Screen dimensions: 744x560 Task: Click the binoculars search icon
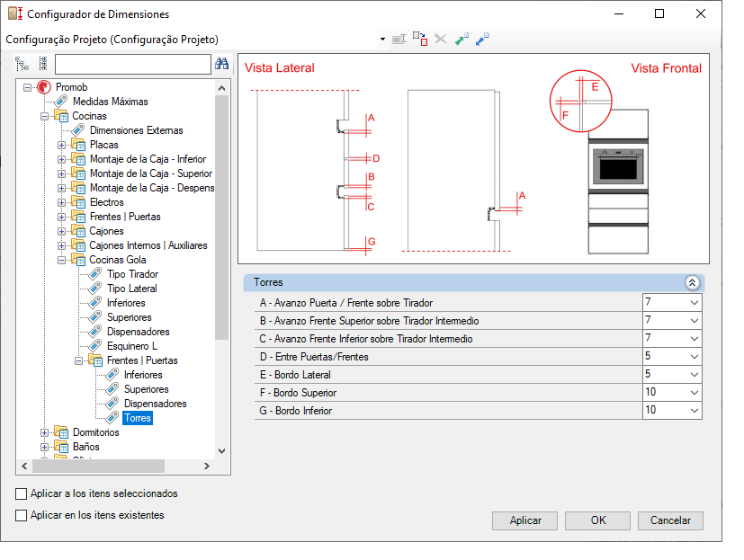point(221,64)
